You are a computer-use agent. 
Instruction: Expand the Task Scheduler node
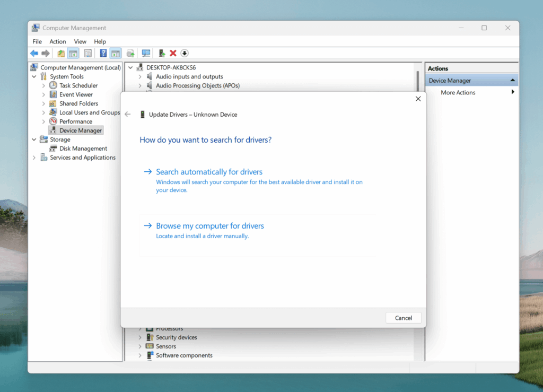point(43,85)
